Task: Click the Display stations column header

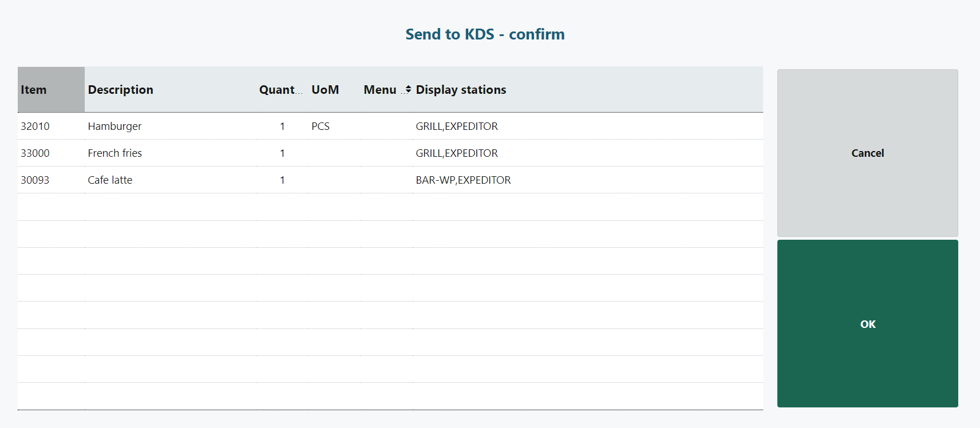Action: tap(461, 90)
